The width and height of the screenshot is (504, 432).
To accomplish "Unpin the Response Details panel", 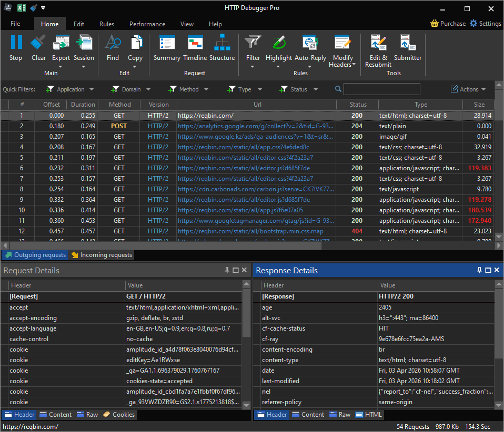I will tap(479, 270).
